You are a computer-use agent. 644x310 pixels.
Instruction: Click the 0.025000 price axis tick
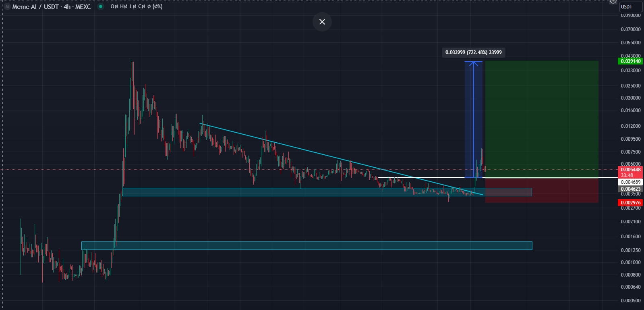coord(630,86)
